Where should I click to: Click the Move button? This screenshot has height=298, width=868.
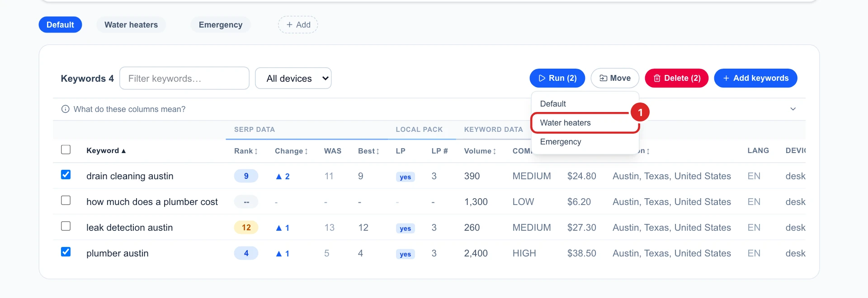[x=615, y=78]
